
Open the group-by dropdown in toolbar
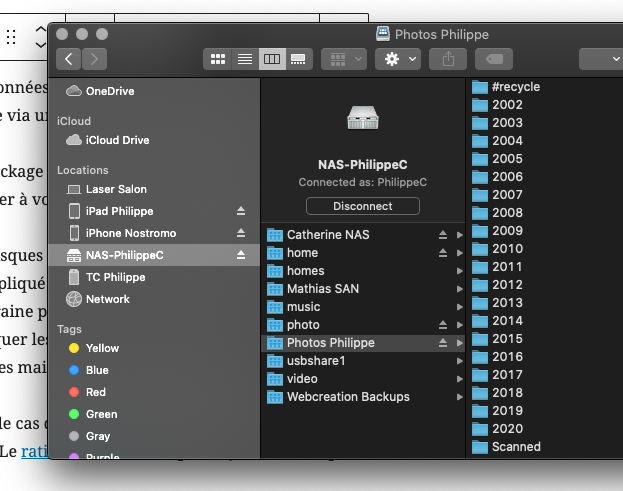tap(344, 59)
